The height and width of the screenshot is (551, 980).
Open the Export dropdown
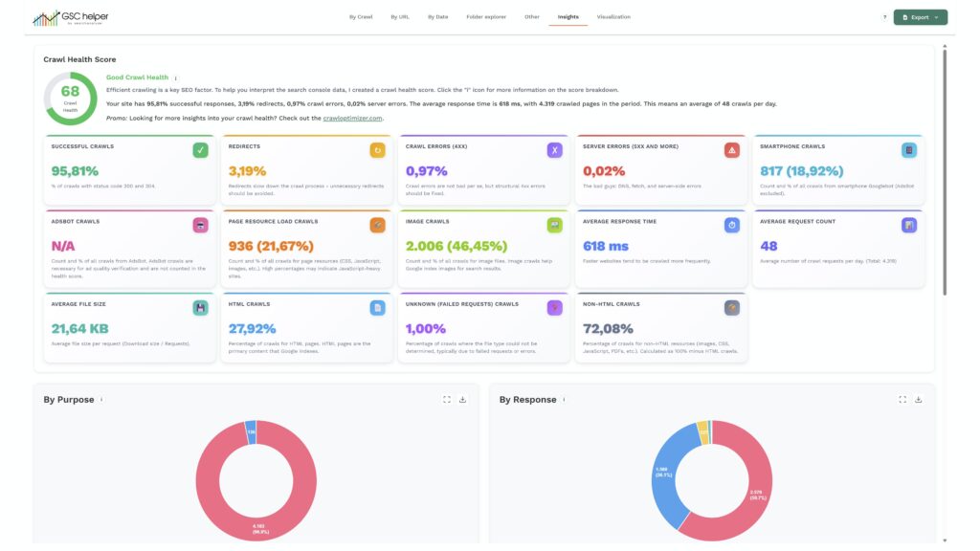[920, 17]
